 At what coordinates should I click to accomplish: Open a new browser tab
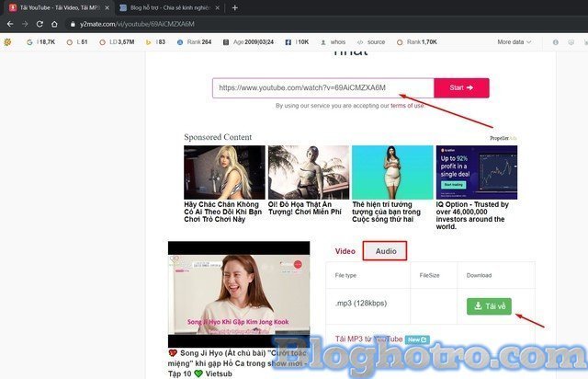coord(235,7)
